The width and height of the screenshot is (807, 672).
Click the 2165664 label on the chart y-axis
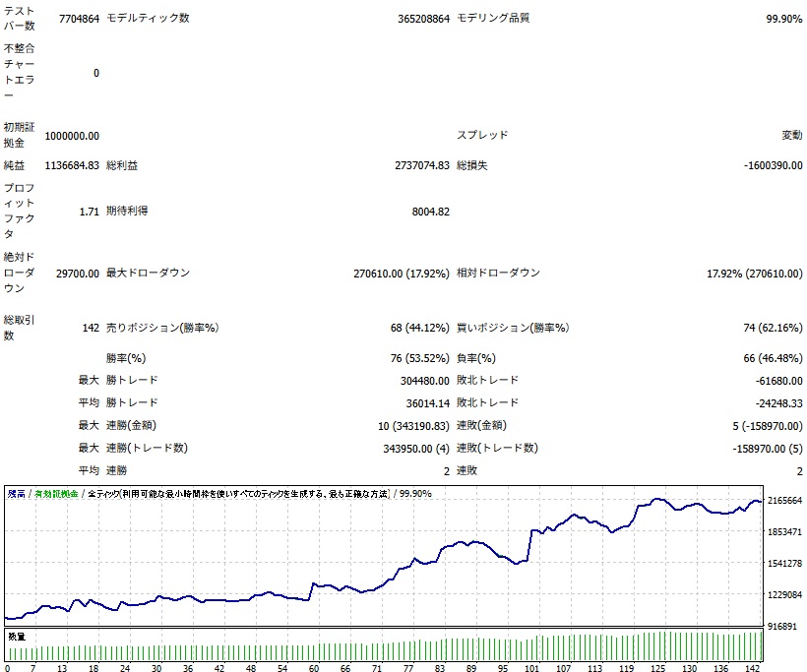pyautogui.click(x=785, y=501)
